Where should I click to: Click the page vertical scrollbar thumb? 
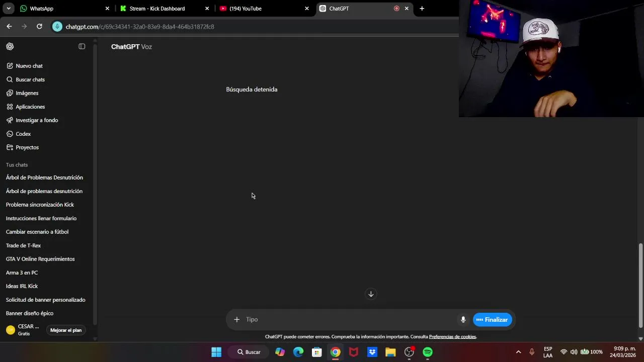[x=640, y=286]
